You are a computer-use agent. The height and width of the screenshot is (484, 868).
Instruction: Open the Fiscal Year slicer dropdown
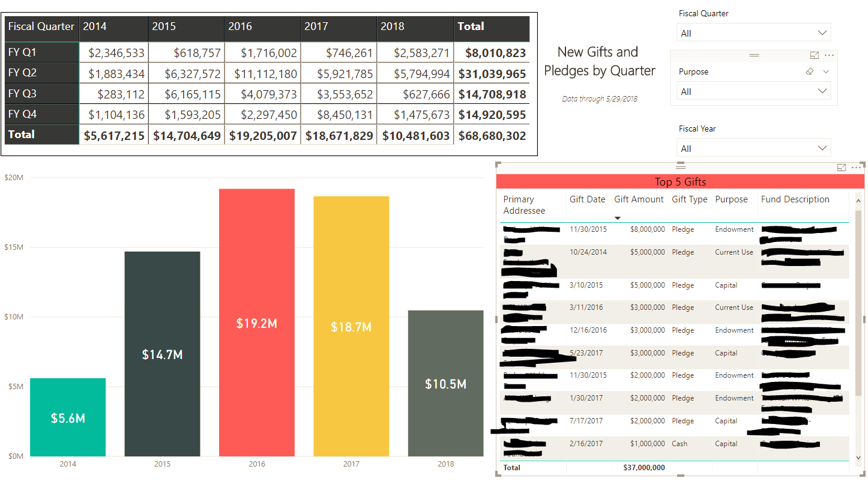point(754,148)
